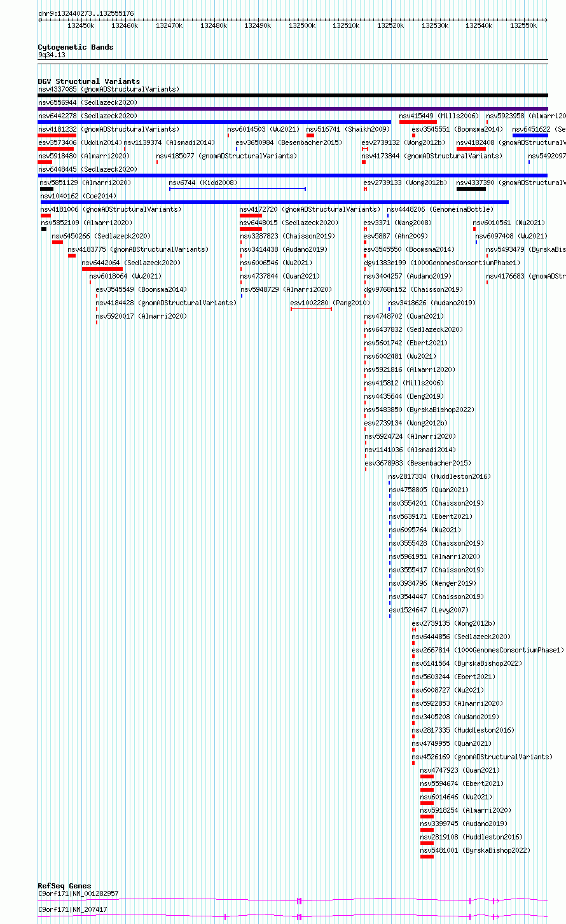Open nsv4435644 (Deng2019) variant

404,396
